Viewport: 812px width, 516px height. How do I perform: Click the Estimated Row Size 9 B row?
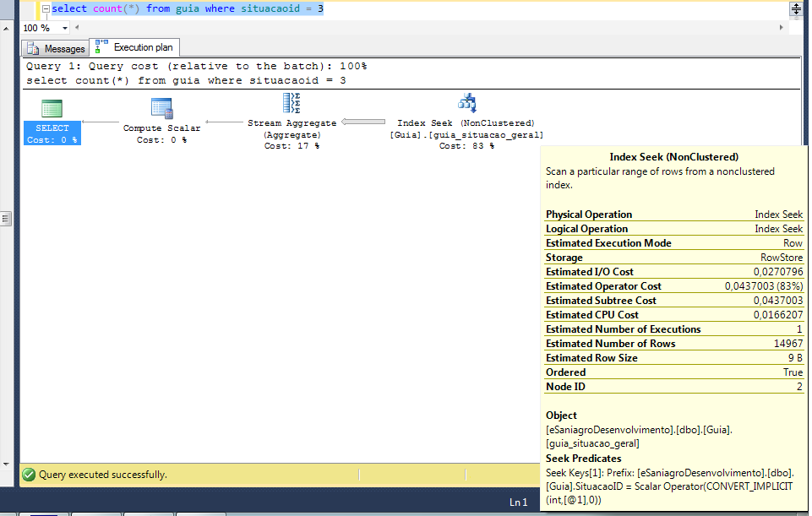pos(674,358)
